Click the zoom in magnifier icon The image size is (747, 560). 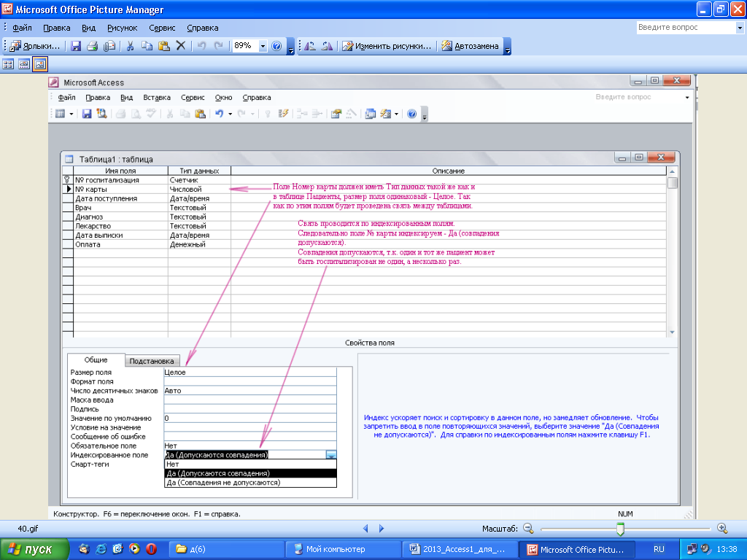tap(722, 528)
